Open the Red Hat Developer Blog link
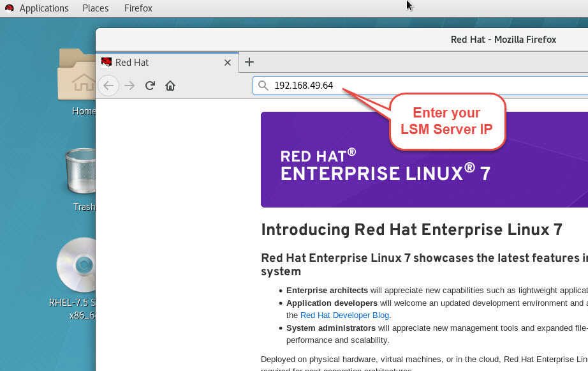Image resolution: width=588 pixels, height=371 pixels. point(344,315)
